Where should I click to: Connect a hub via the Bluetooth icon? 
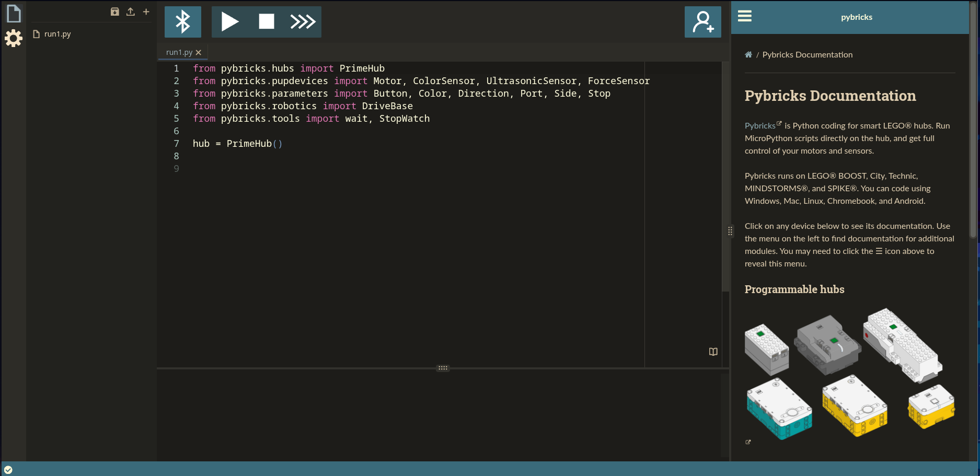pos(182,21)
